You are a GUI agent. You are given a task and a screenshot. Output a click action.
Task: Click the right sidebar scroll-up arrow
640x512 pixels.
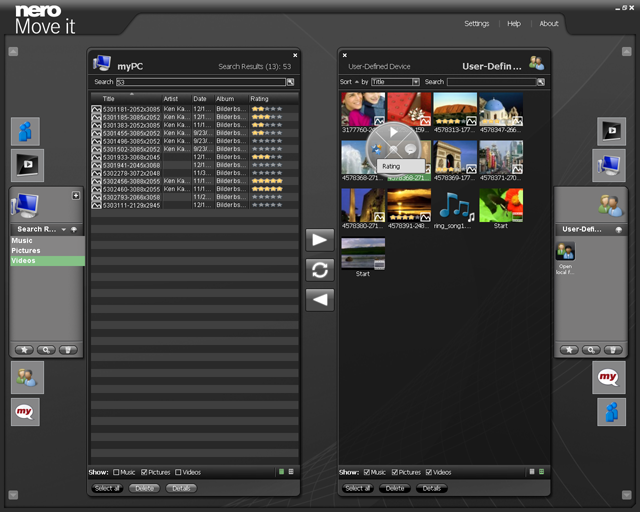pos(627,51)
